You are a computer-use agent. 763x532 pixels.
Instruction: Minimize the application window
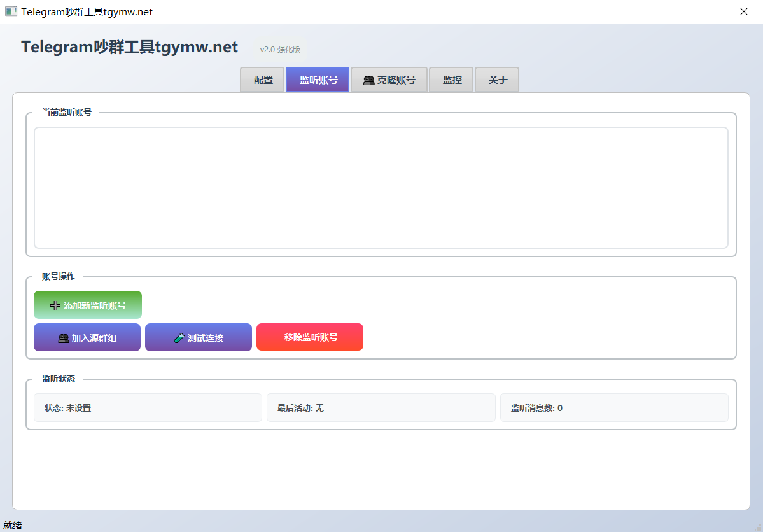(x=669, y=11)
